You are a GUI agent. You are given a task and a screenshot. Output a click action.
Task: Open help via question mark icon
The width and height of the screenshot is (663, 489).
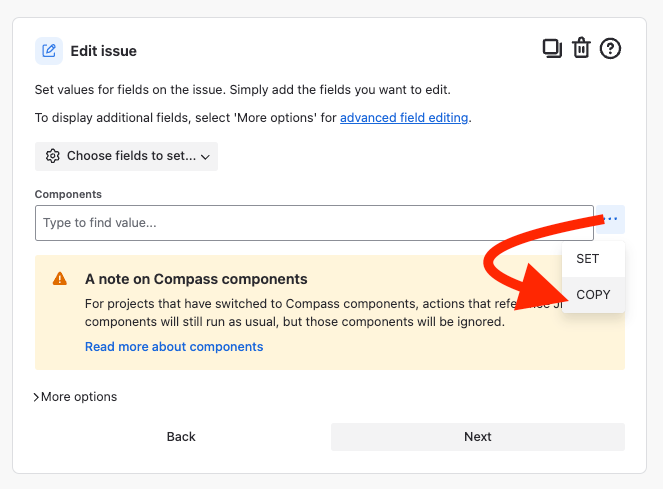[x=610, y=49]
